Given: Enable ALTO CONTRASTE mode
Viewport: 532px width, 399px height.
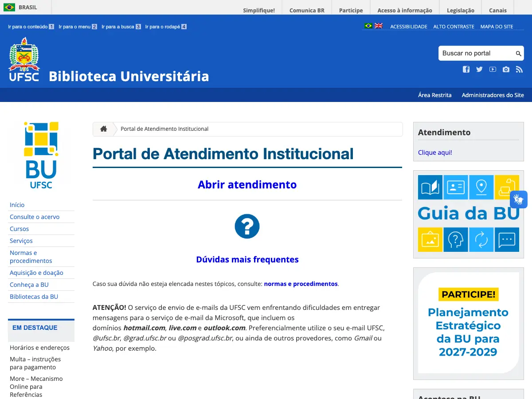Looking at the screenshot, I should click(x=454, y=27).
